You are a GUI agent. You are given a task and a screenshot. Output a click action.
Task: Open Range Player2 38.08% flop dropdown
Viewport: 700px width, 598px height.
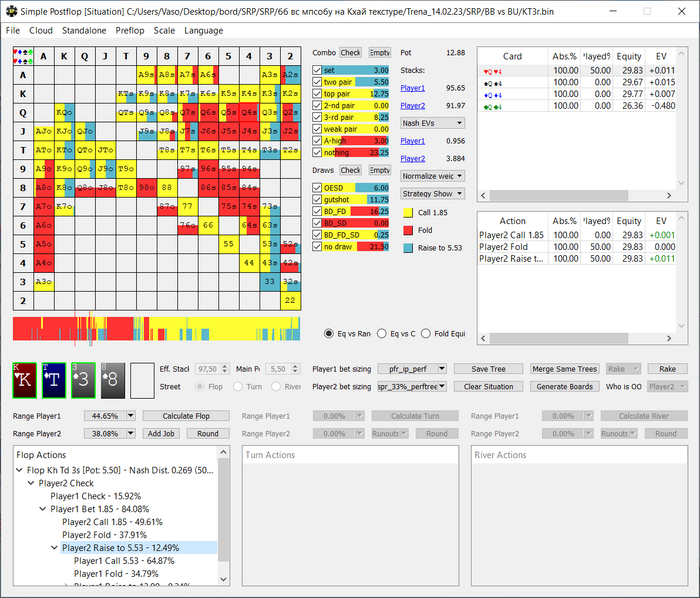(x=109, y=433)
